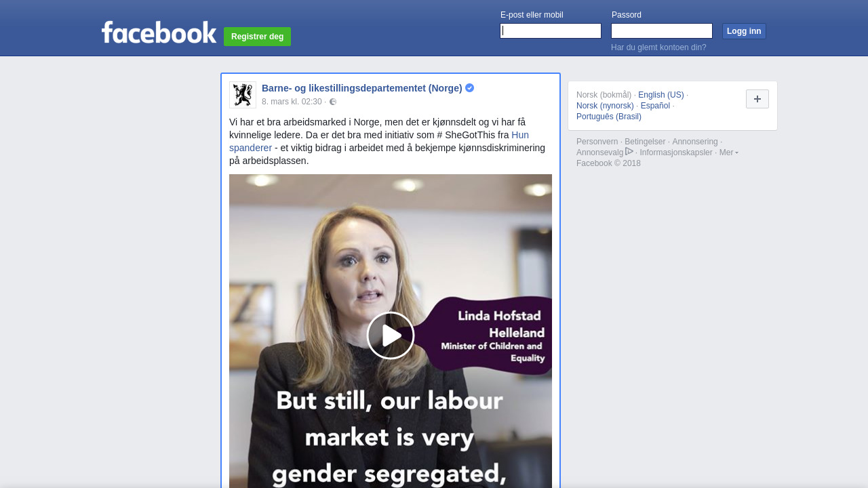This screenshot has width=868, height=488.
Task: Focus the E-post eller mobil field
Action: (x=551, y=31)
